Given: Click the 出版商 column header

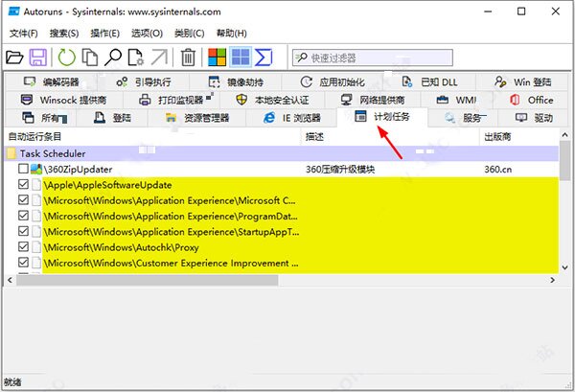Looking at the screenshot, I should pyautogui.click(x=518, y=137).
